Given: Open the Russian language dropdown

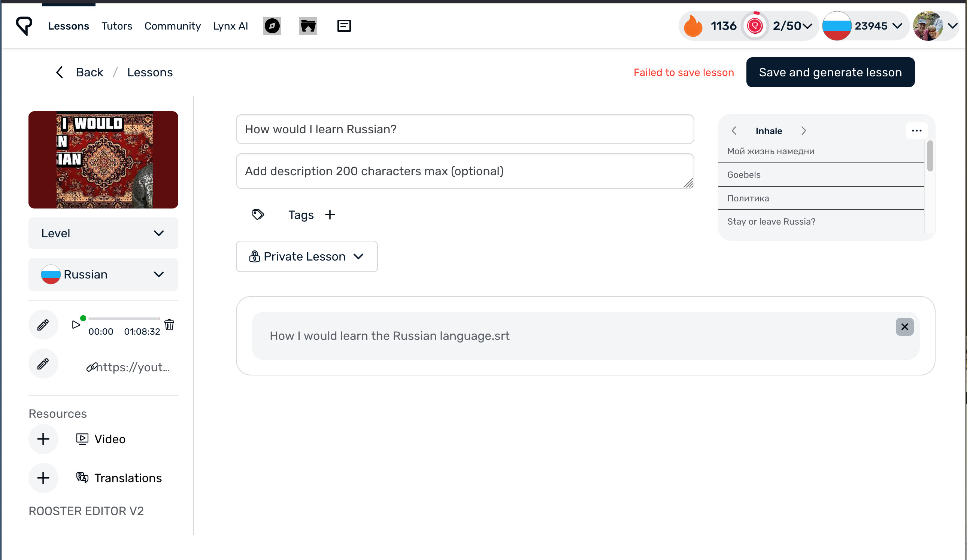Looking at the screenshot, I should coord(103,275).
